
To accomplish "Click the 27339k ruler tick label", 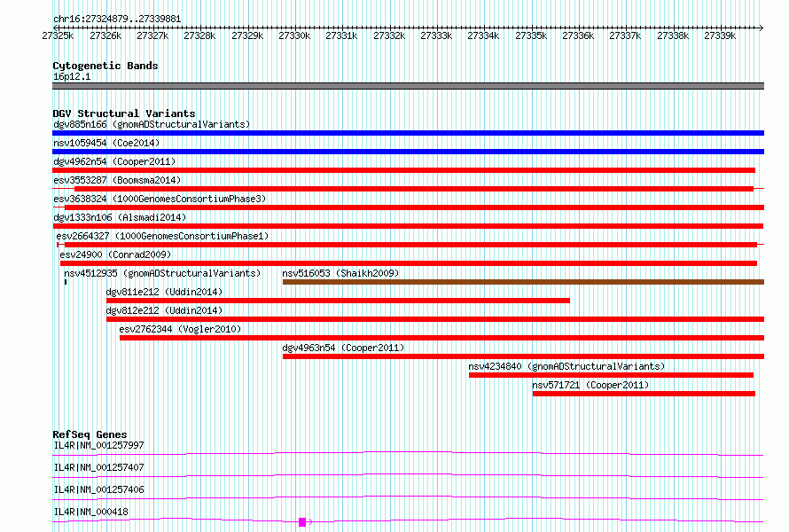I will pos(720,35).
